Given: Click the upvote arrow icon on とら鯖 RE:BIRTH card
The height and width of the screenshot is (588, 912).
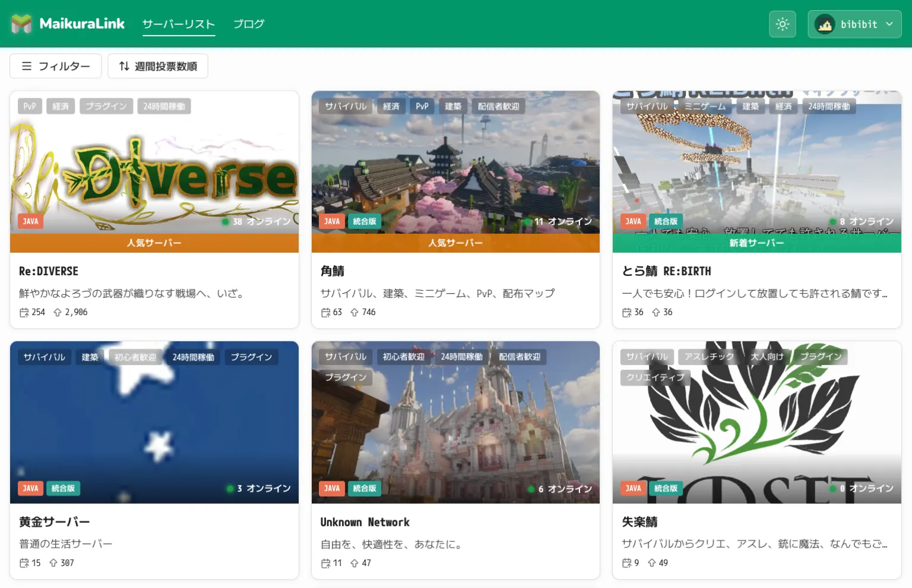Looking at the screenshot, I should 656,312.
